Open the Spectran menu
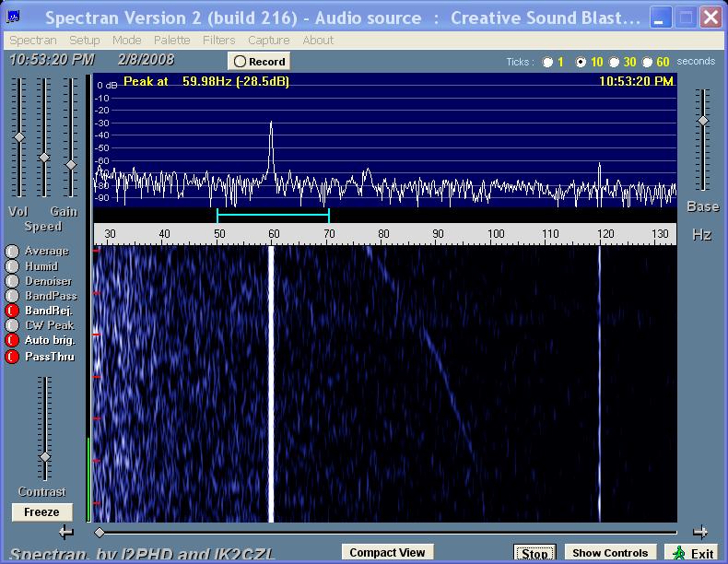Image resolution: width=728 pixels, height=564 pixels. 33,41
